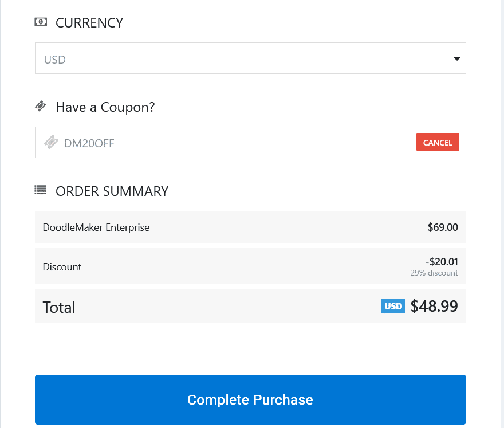Click the '29% discount' label
Image resolution: width=504 pixels, height=428 pixels.
(434, 273)
